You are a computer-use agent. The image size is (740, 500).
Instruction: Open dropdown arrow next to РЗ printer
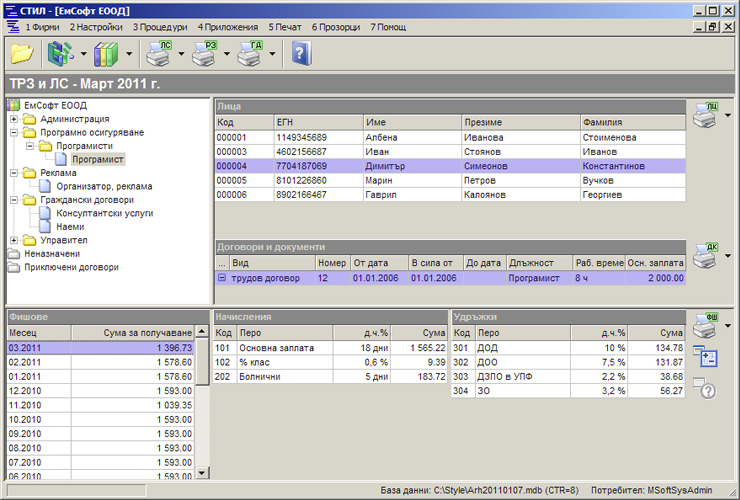[x=227, y=54]
